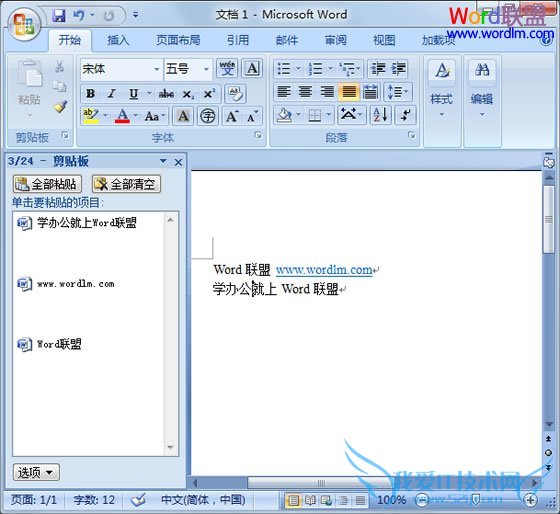560x514 pixels.
Task: Toggle italic formatting
Action: (x=111, y=94)
